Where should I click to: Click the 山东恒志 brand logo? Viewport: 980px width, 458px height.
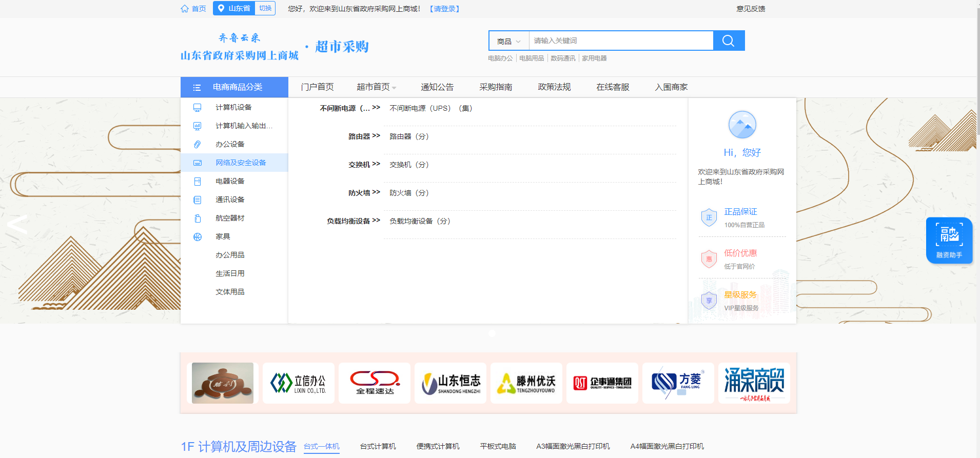click(450, 383)
